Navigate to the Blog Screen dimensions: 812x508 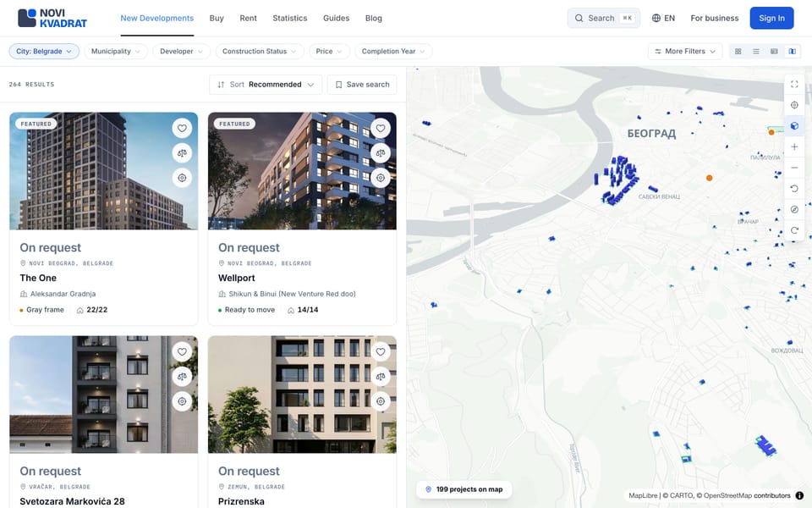click(x=373, y=18)
